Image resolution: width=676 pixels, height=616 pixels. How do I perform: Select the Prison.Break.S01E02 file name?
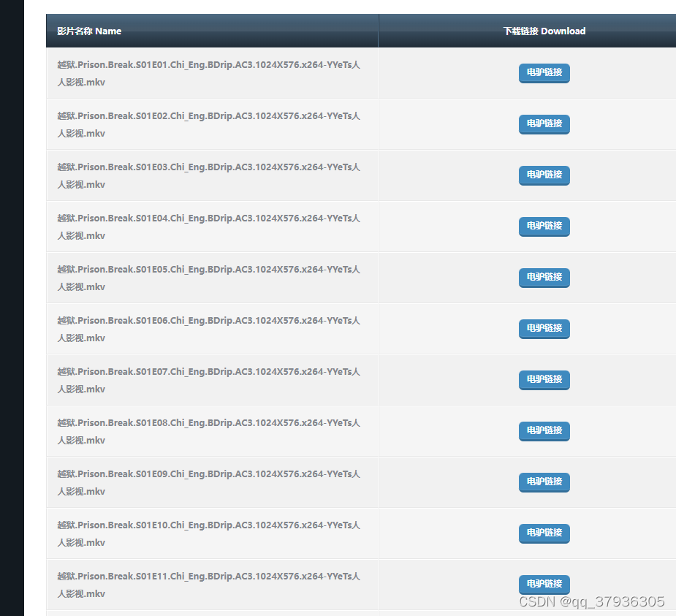click(209, 124)
